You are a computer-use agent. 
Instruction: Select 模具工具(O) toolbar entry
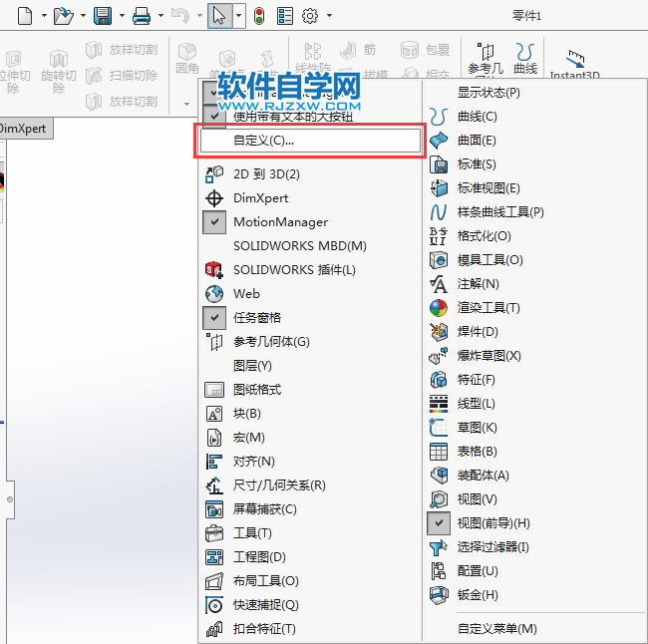point(489,260)
